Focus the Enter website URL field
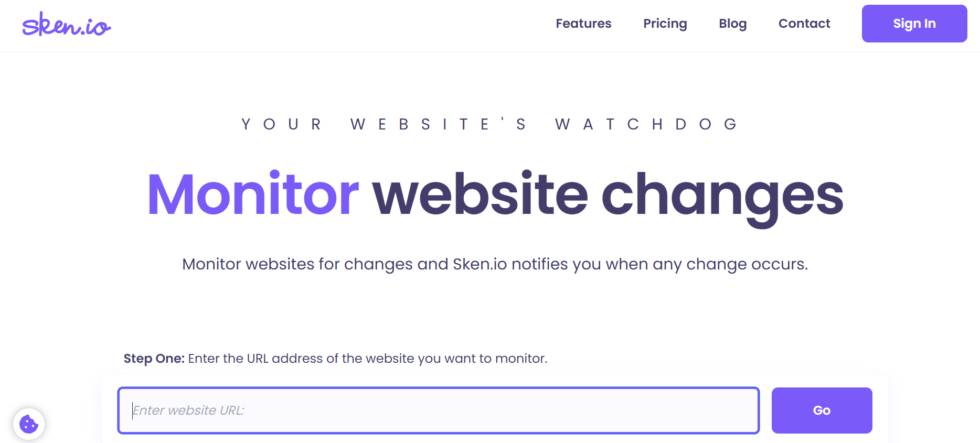This screenshot has width=980, height=443. click(438, 410)
